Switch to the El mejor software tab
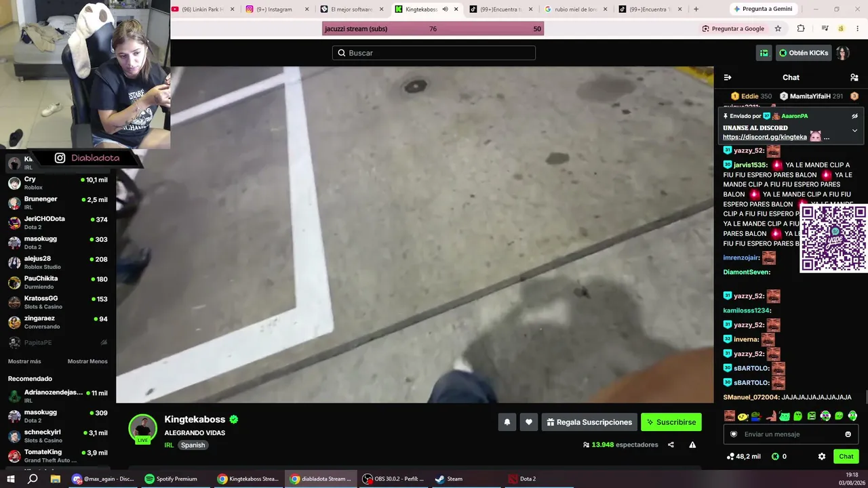The width and height of the screenshot is (868, 488). [351, 9]
